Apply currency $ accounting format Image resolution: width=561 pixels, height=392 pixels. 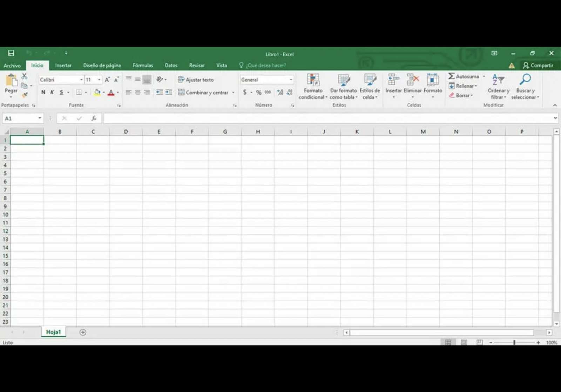(x=245, y=92)
